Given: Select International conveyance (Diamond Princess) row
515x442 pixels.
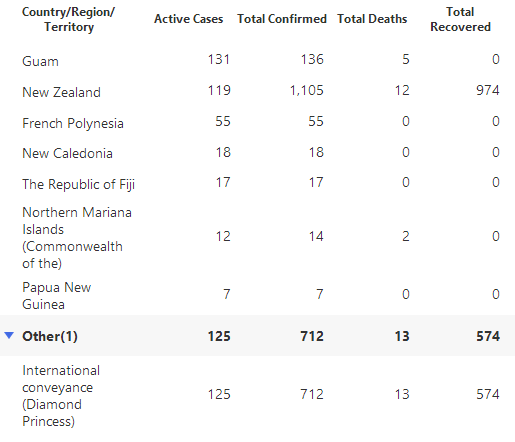Looking at the screenshot, I should 257,396.
